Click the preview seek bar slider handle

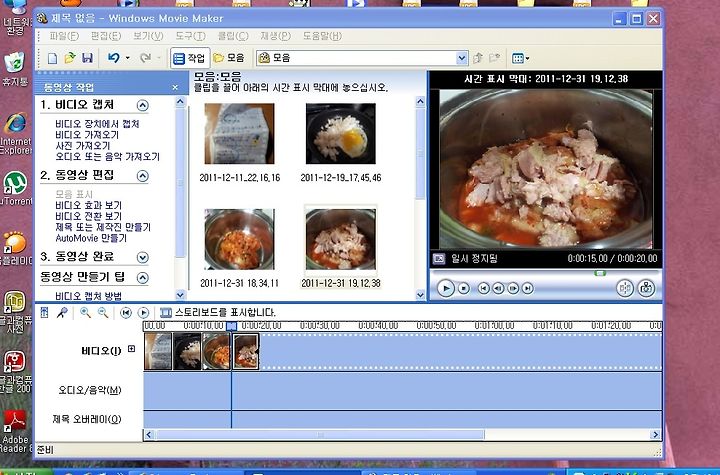coord(600,273)
